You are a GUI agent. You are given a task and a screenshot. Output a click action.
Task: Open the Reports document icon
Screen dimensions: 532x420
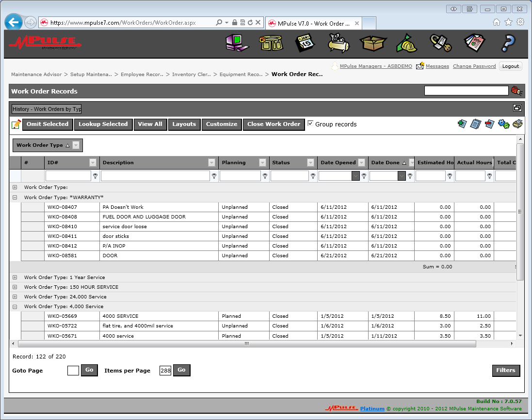(474, 43)
